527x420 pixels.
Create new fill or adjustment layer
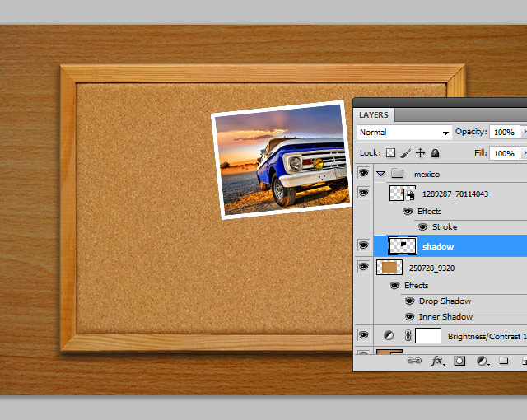483,361
